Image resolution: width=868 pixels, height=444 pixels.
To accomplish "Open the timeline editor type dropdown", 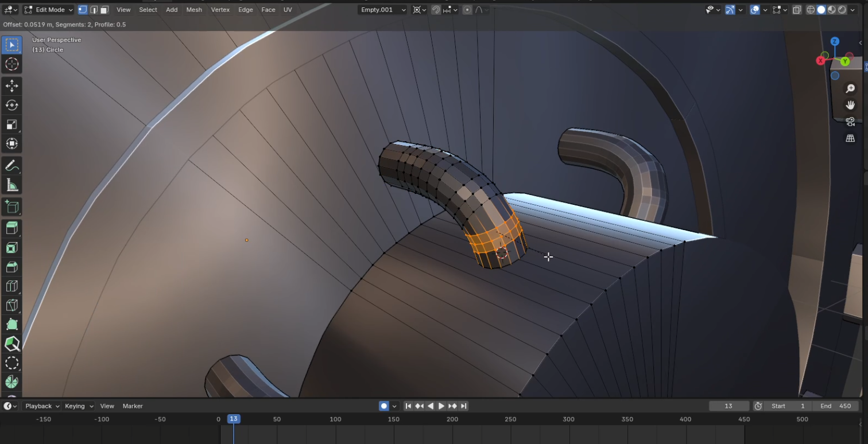I will [x=10, y=406].
